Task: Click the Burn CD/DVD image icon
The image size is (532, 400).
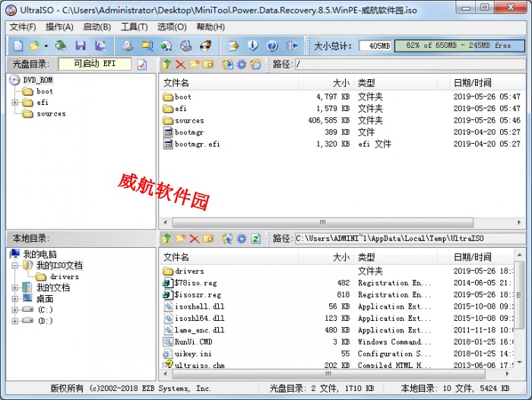Action: 206,46
